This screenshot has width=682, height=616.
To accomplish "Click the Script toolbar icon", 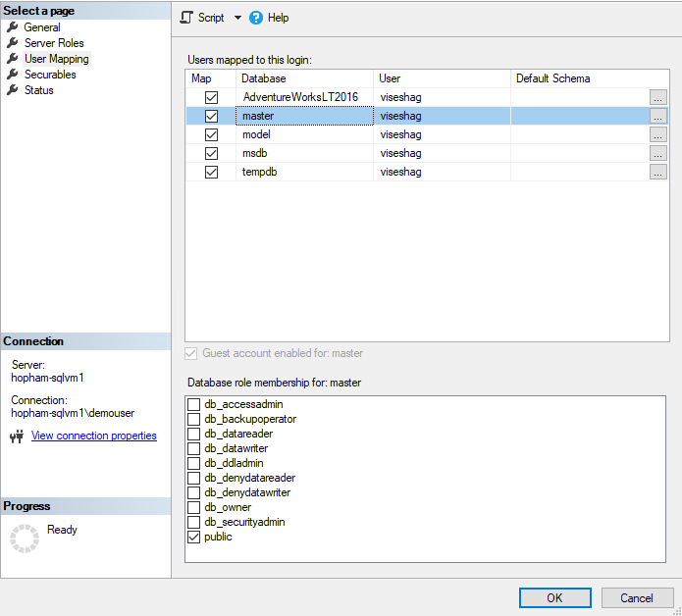I will [186, 18].
